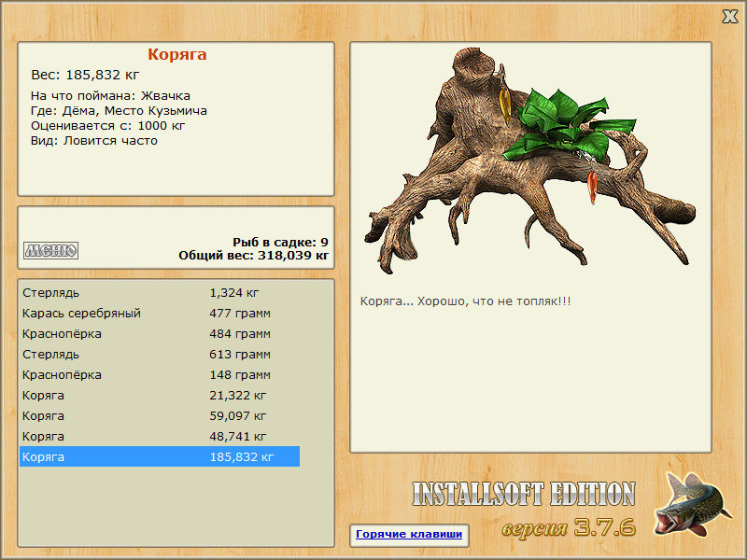Select the Краснопёрка 484 грамм row
This screenshot has width=747, height=560.
(160, 333)
